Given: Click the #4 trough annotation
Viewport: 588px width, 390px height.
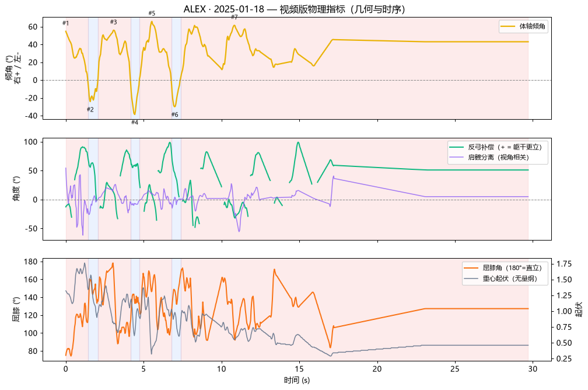Looking at the screenshot, I should (135, 123).
